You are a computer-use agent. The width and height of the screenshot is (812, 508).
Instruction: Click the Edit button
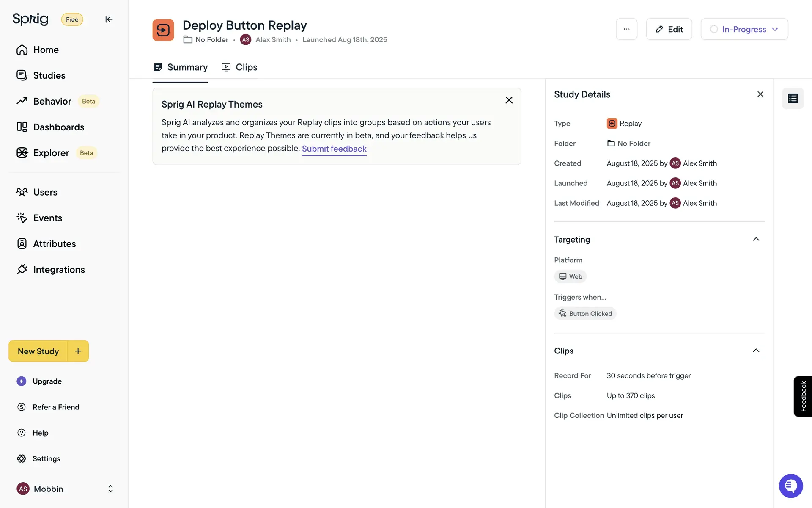[x=669, y=29]
